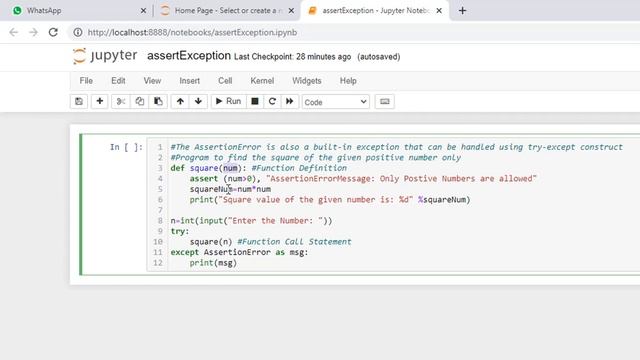The width and height of the screenshot is (640, 360).
Task: Open the Code cell type dropdown
Action: [336, 102]
